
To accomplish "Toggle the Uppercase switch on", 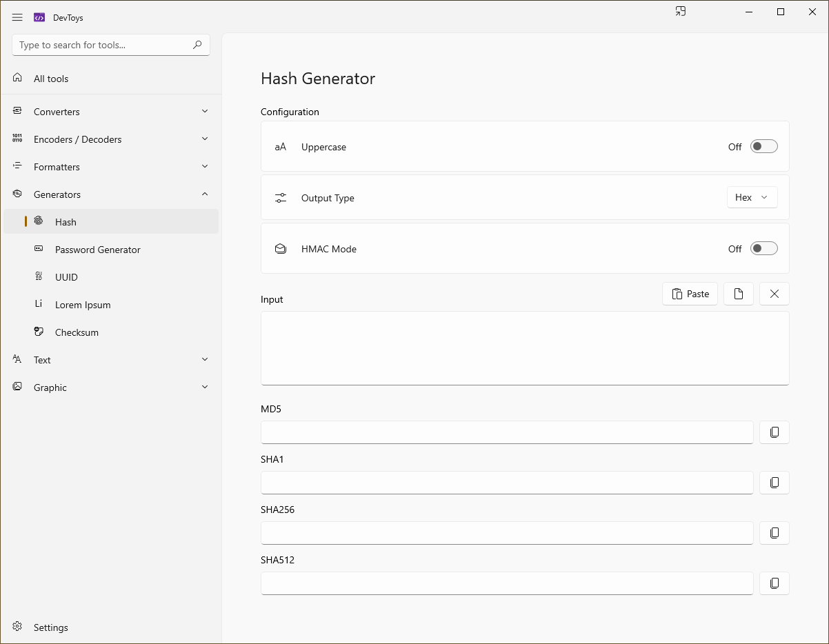I will pyautogui.click(x=764, y=146).
